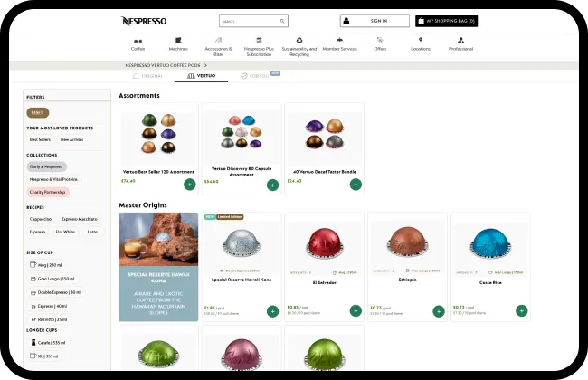The image size is (588, 380).
Task: Open the Ethiopia capsule image
Action: pos(408,242)
